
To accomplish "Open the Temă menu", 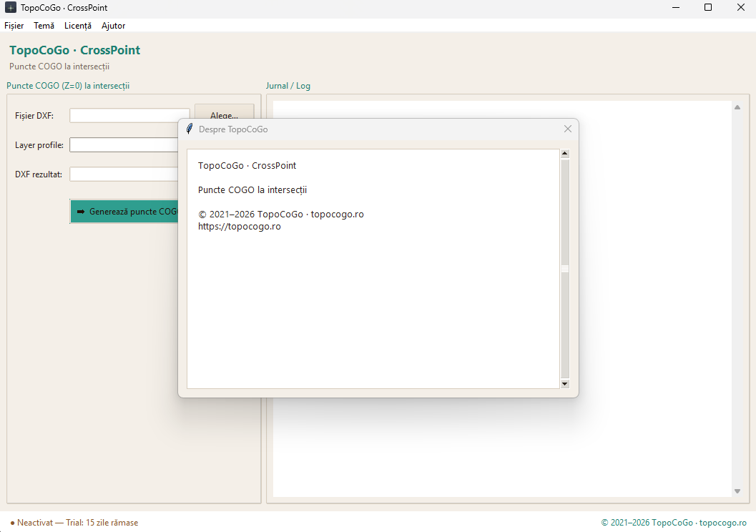I will [44, 26].
